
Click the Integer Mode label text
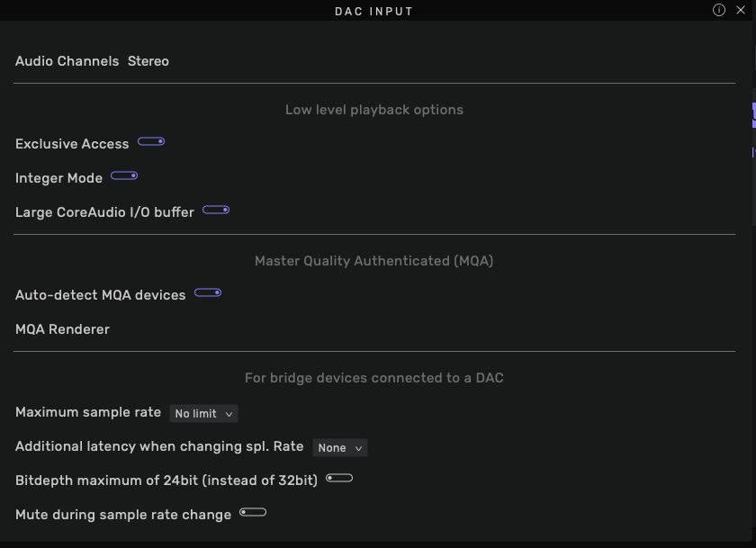pos(58,178)
